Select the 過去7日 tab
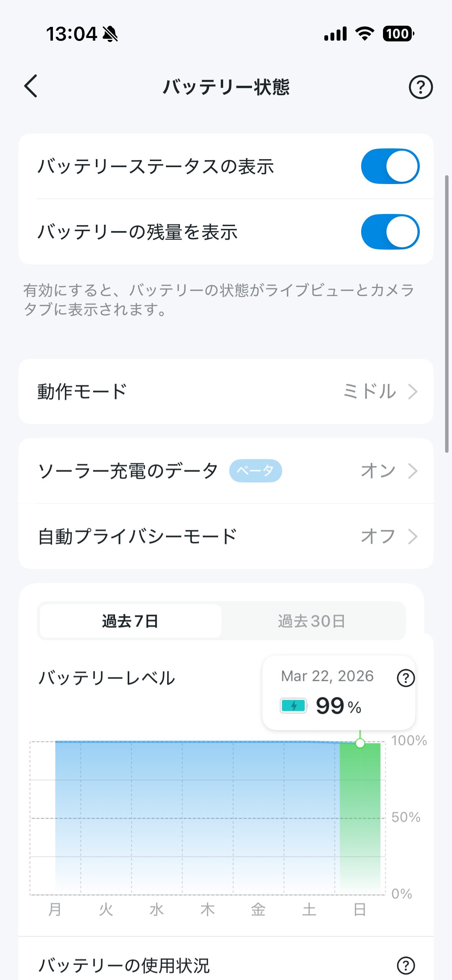452x980 pixels. 130,621
